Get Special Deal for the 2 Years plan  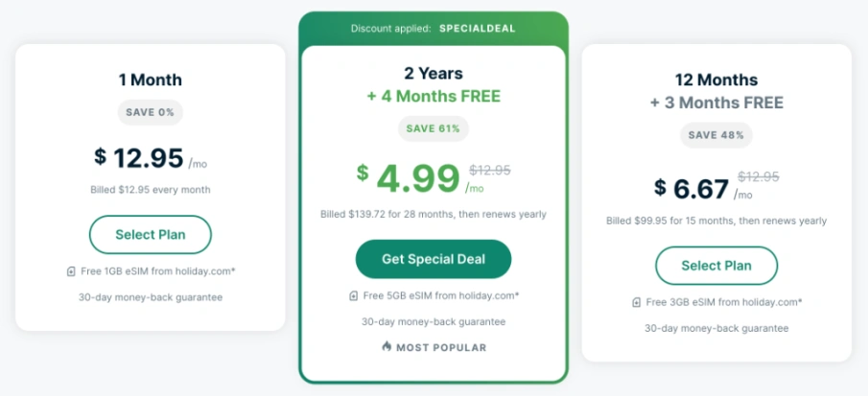(x=434, y=259)
